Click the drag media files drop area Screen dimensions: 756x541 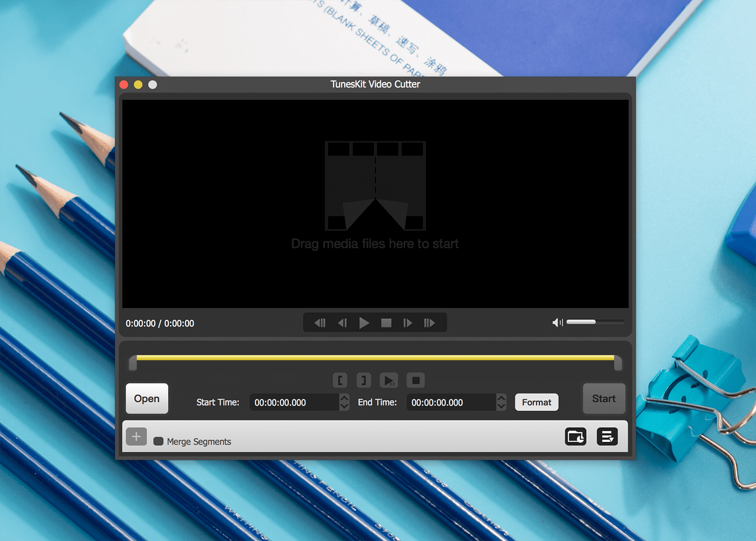click(375, 204)
